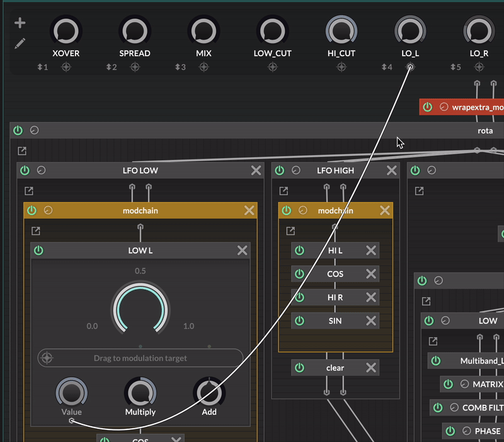Viewport: 504px width, 442px height.
Task: Bypass the HI L node
Action: (x=299, y=250)
